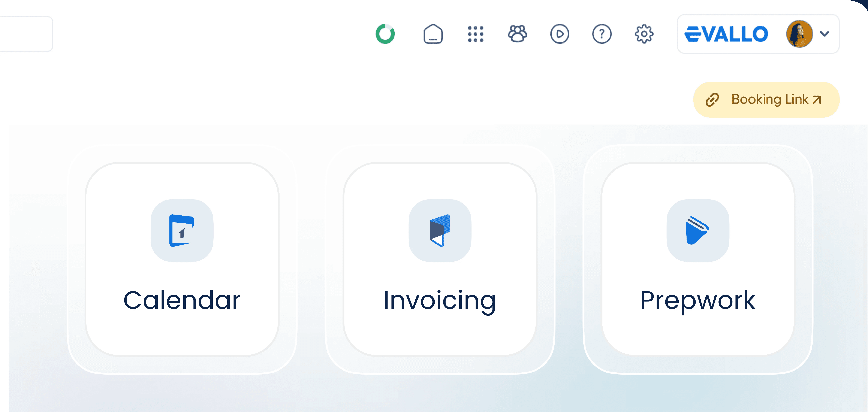
Task: Open the Booking Link button
Action: (766, 100)
